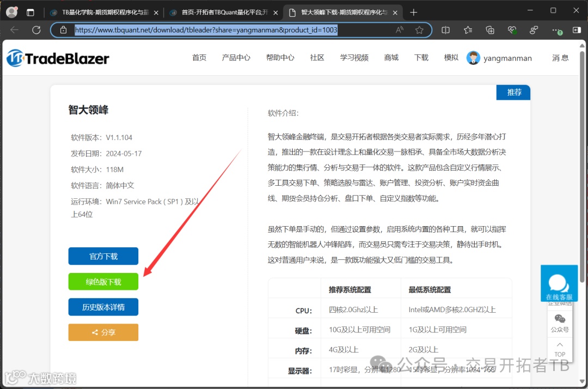Click the yangmanman user avatar
The image size is (588, 389).
click(473, 58)
